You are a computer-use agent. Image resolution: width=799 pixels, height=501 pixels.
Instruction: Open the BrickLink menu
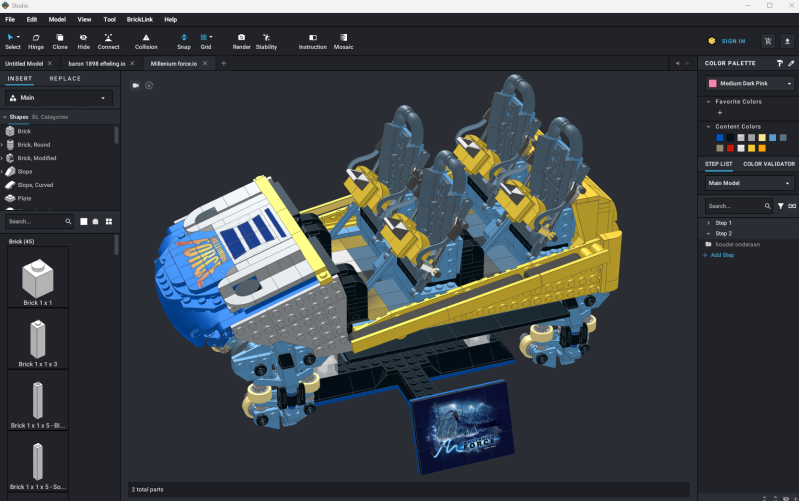140,19
